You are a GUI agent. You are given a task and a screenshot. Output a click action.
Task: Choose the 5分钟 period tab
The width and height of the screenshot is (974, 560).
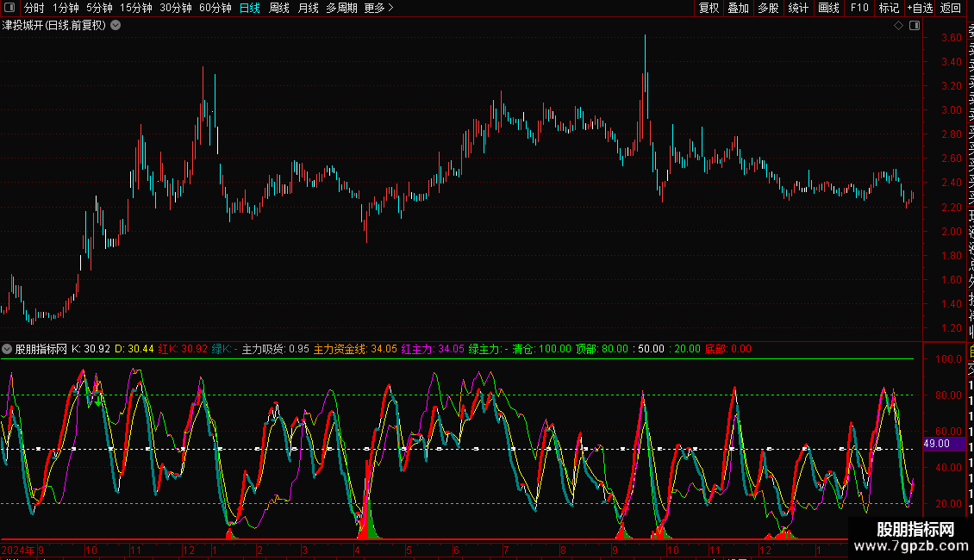99,9
